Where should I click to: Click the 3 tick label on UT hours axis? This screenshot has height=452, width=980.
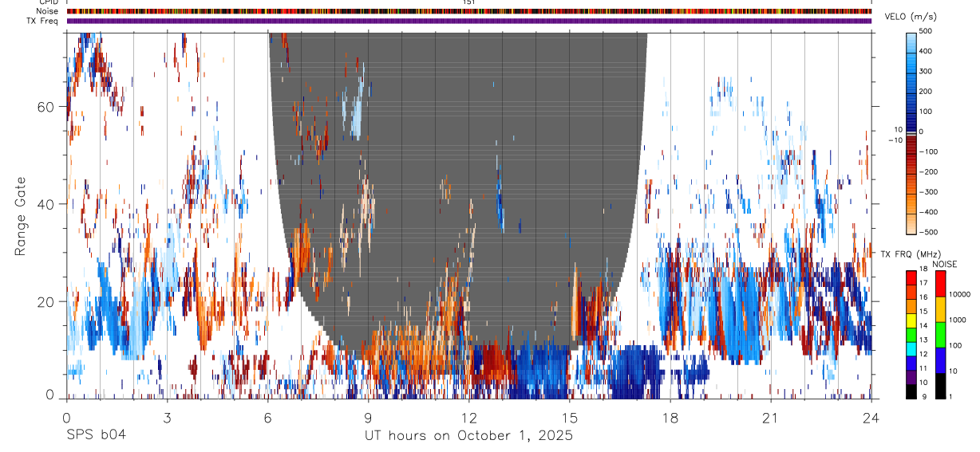click(167, 418)
